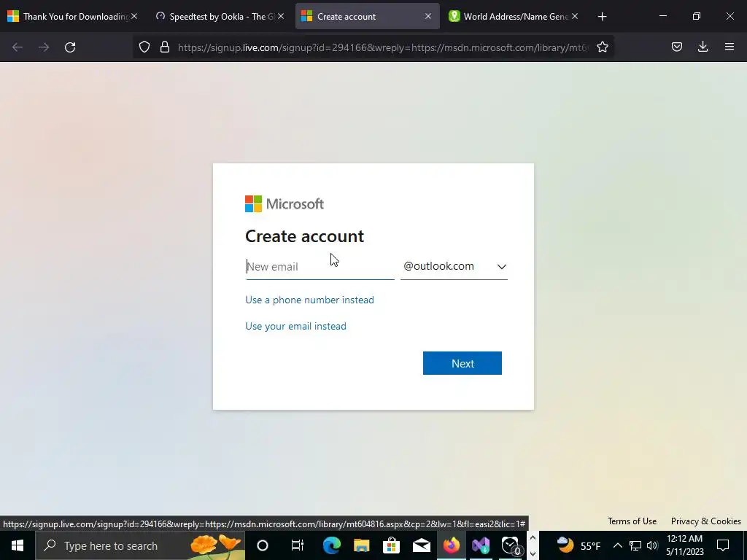Open Cortana circle icon
The width and height of the screenshot is (747, 560).
[263, 545]
